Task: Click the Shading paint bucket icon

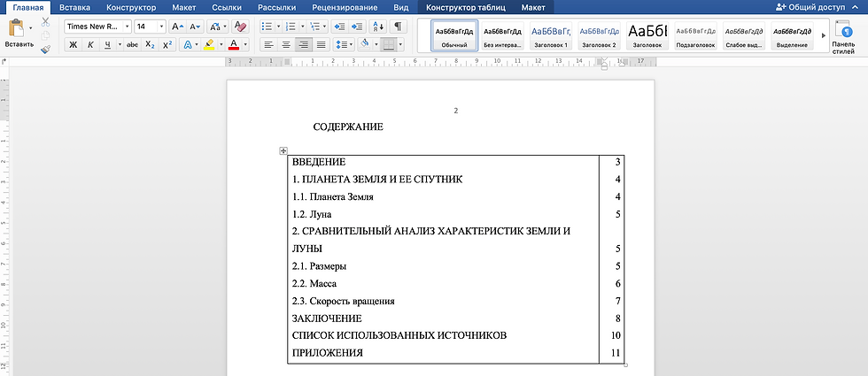Action: tap(364, 45)
